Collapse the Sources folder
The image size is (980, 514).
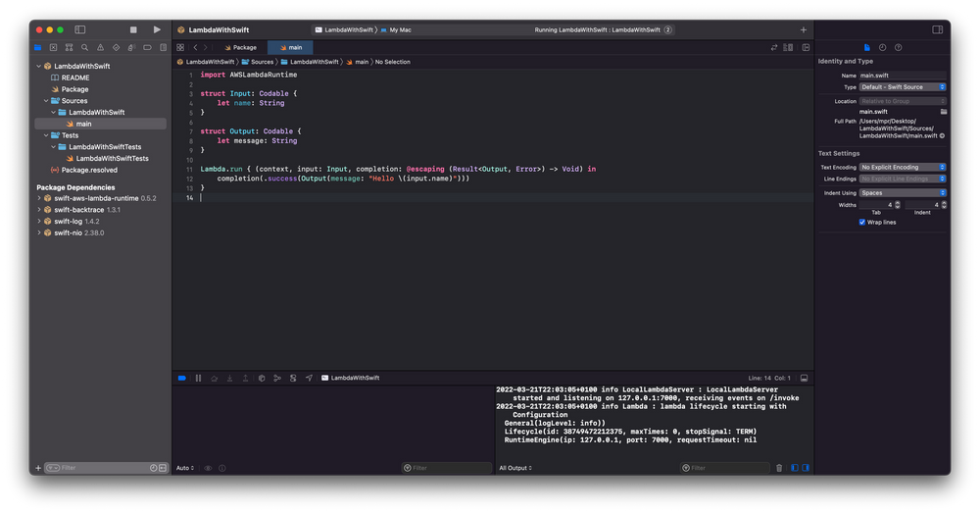(46, 101)
